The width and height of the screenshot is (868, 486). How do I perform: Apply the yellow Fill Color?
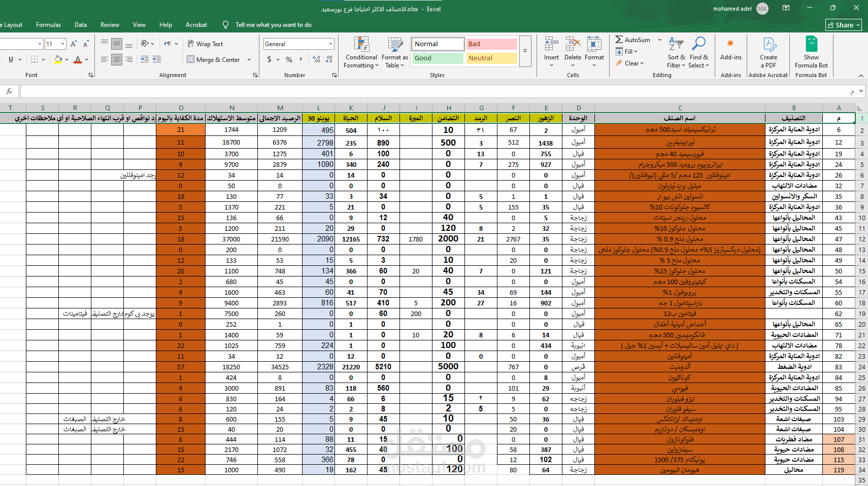coord(58,59)
